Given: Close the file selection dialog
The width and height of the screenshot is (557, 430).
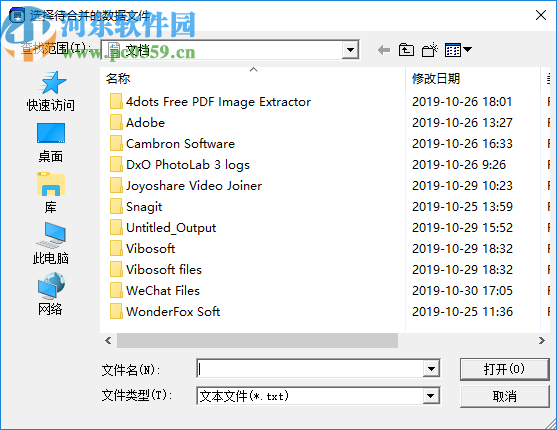Looking at the screenshot, I should point(541,15).
